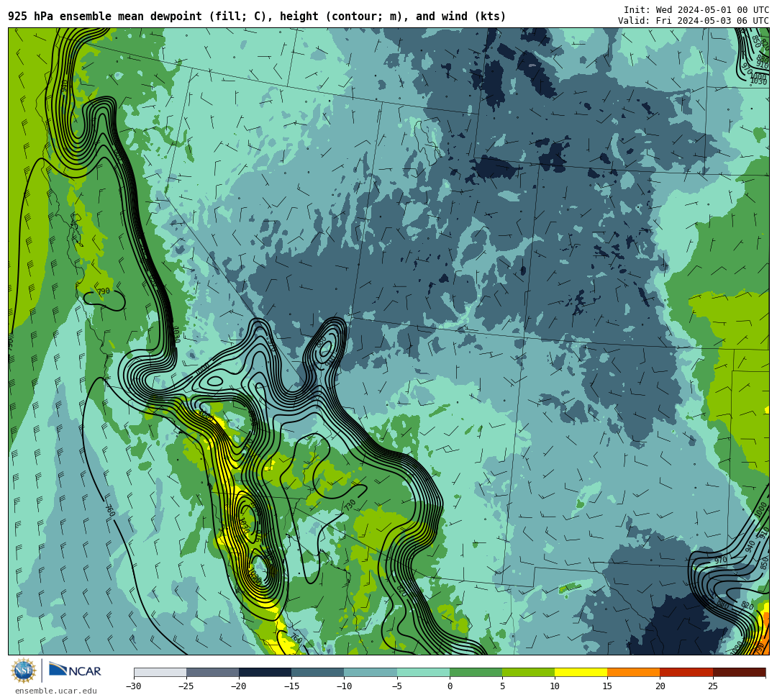Pick the steel blue -15 to -10 colorbar segment

click(x=318, y=672)
